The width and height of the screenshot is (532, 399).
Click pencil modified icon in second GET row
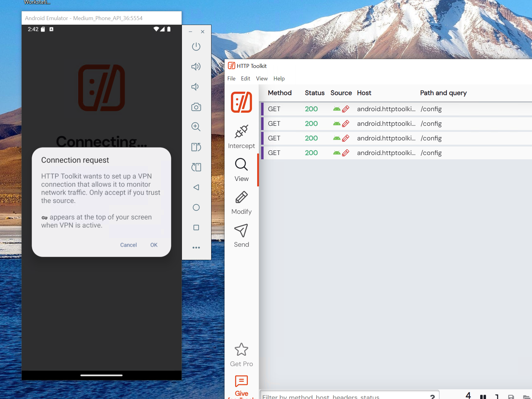[346, 124]
